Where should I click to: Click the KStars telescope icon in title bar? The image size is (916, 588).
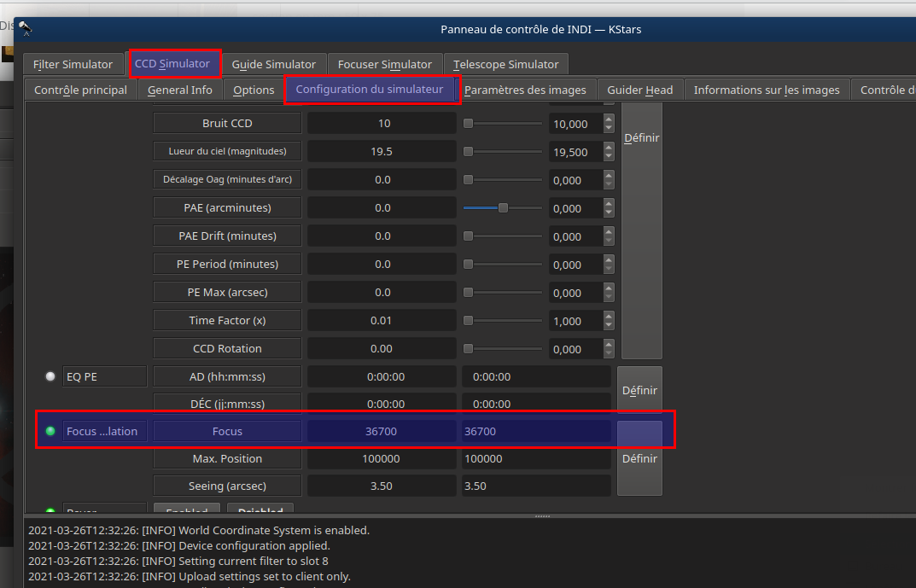click(x=25, y=29)
